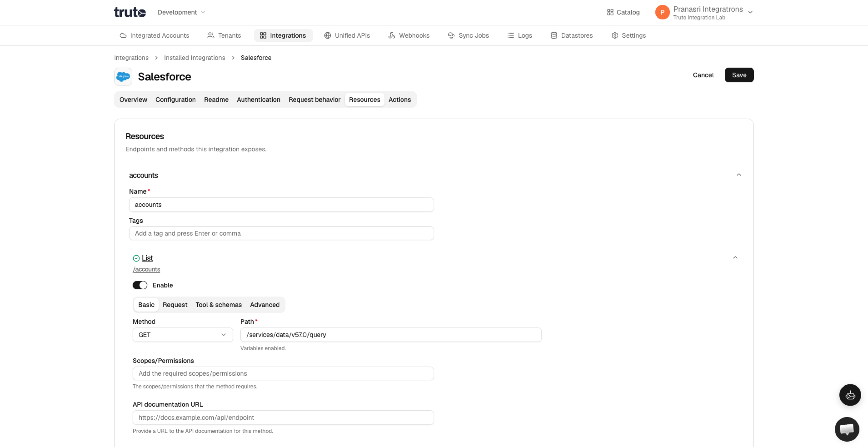The image size is (868, 447).
Task: Toggle the Enable switch for List method
Action: (x=140, y=285)
